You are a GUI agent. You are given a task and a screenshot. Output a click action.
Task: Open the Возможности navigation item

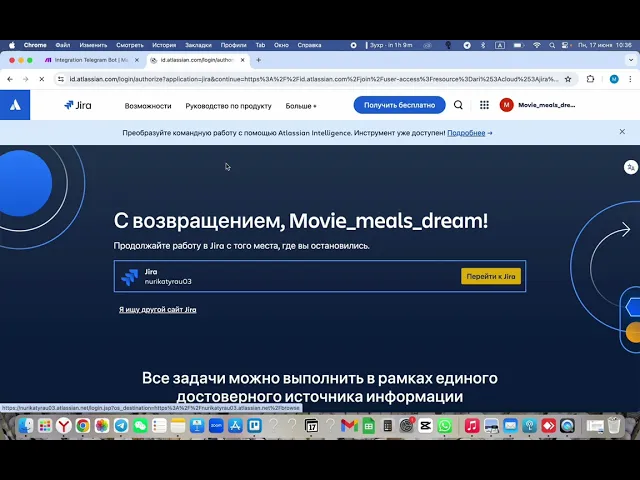click(x=148, y=106)
